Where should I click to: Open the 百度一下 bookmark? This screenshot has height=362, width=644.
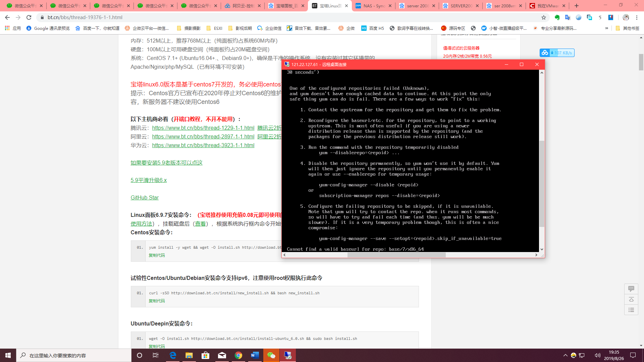click(97, 28)
